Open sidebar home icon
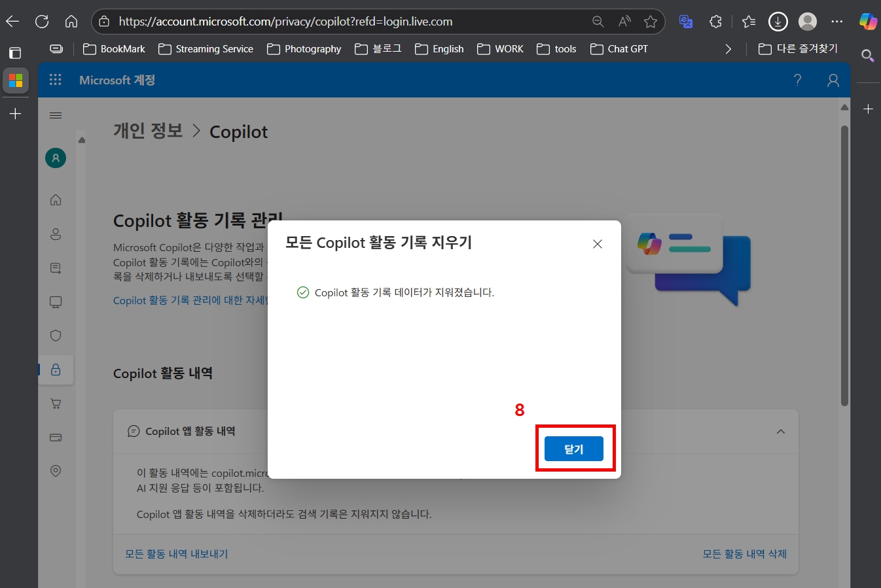This screenshot has width=881, height=588. pyautogui.click(x=56, y=200)
